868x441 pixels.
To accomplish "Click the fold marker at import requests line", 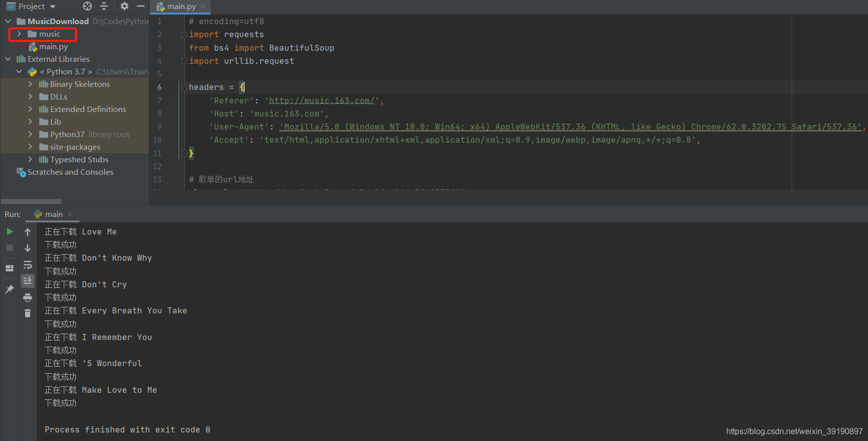I will tap(184, 35).
